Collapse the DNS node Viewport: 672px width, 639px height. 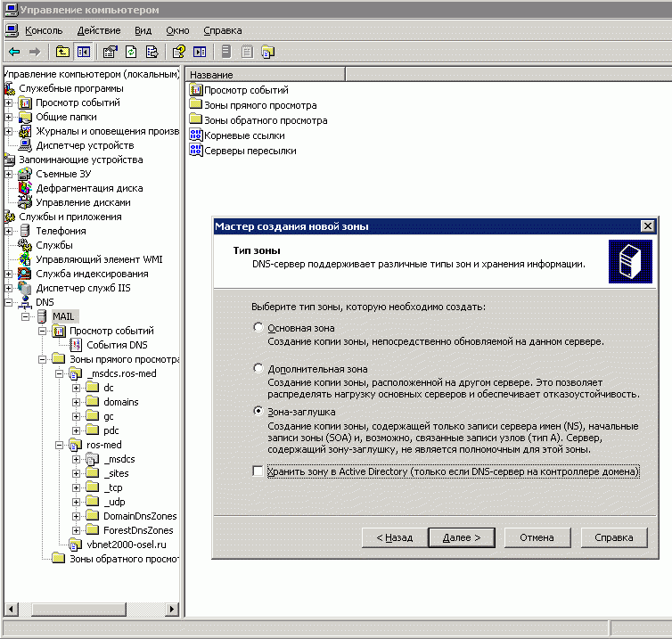(x=9, y=302)
